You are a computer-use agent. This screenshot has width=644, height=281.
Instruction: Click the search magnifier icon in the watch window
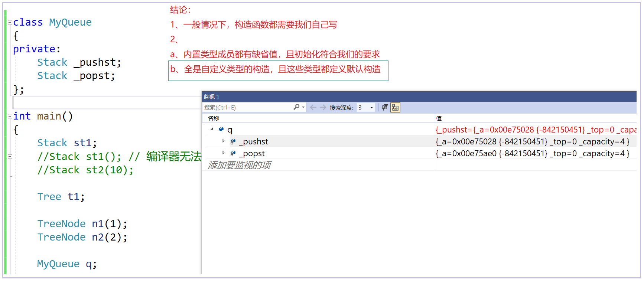point(296,107)
